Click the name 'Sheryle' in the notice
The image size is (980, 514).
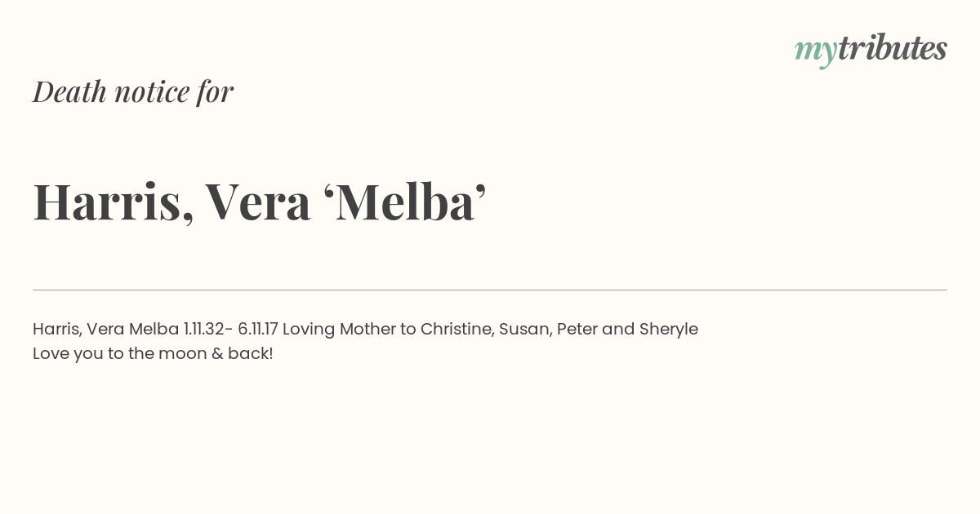click(668, 329)
